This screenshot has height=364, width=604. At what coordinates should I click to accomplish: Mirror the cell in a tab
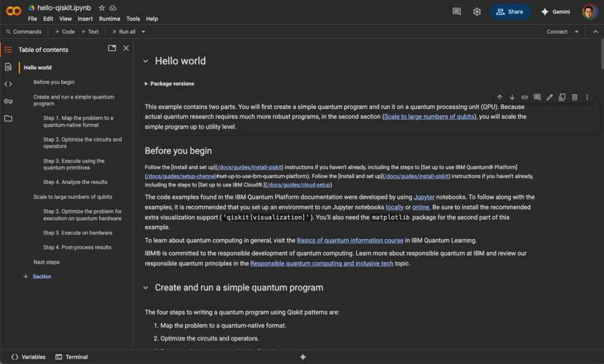(562, 97)
